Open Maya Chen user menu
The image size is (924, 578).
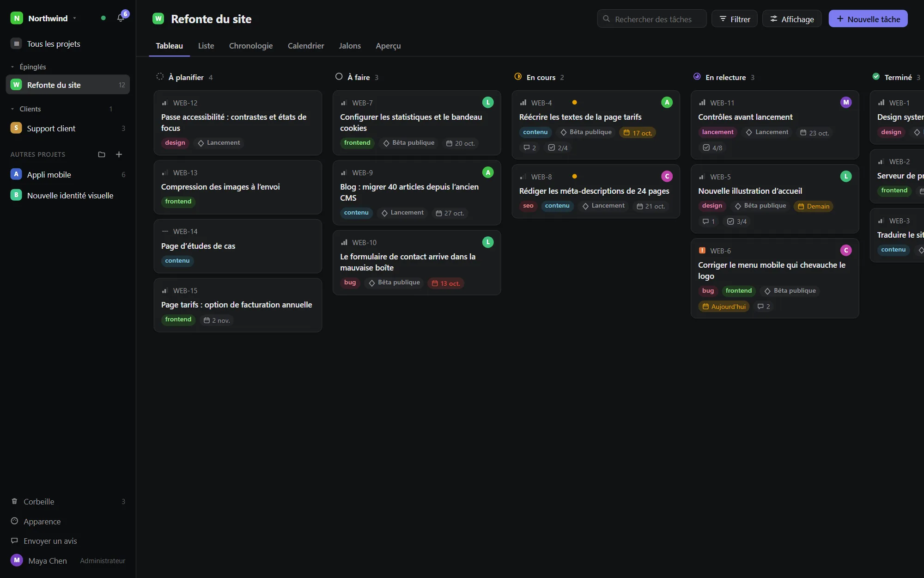68,561
